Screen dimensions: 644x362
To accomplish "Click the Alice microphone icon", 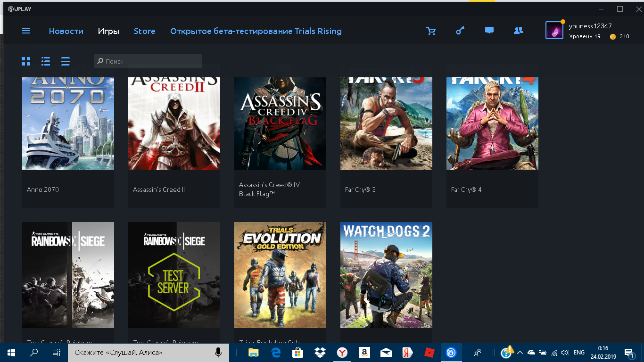I will (x=218, y=353).
